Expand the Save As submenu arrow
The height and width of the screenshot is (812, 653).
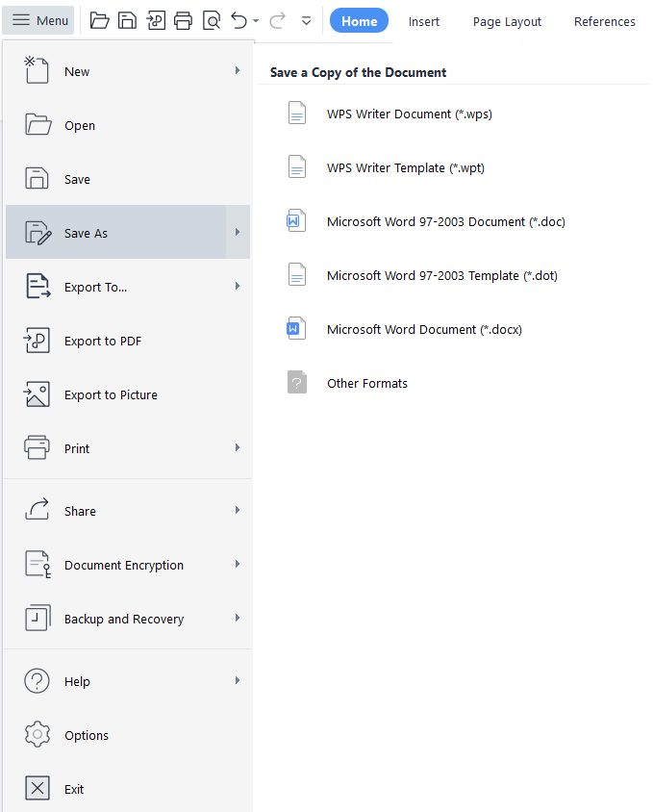(x=238, y=232)
